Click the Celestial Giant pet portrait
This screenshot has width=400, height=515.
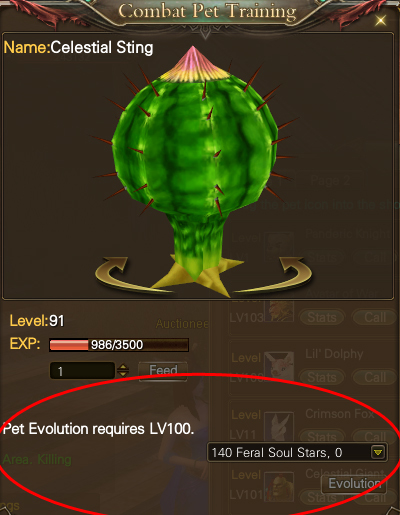(x=279, y=486)
